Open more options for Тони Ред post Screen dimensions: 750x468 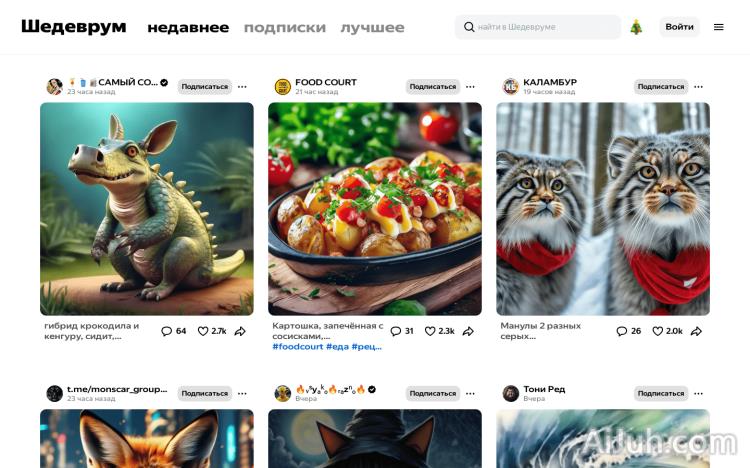698,393
